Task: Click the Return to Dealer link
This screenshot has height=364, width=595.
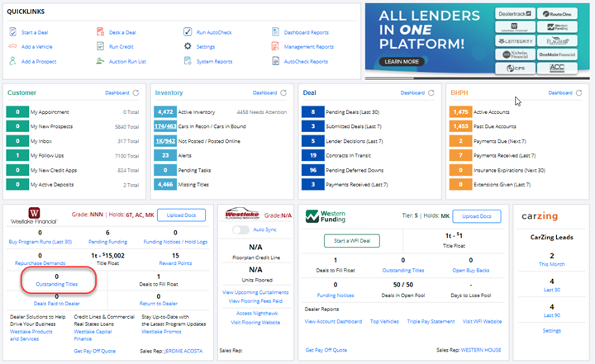Action: tap(158, 304)
